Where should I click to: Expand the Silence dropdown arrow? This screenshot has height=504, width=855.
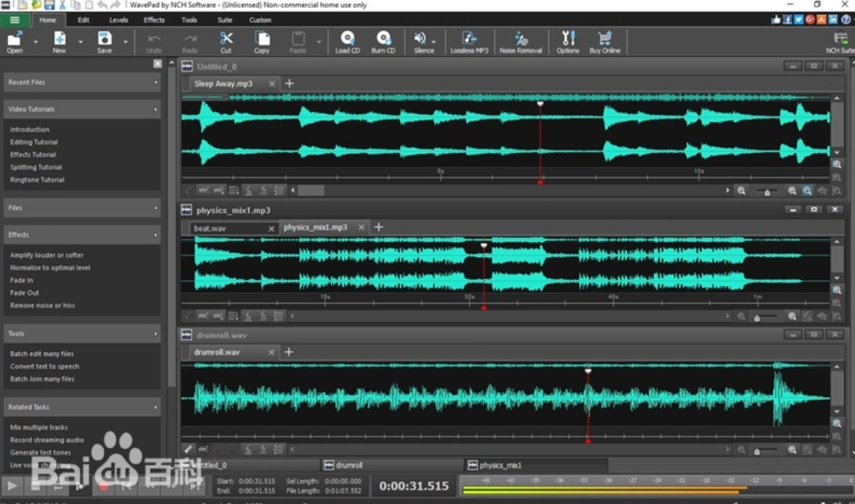point(435,42)
